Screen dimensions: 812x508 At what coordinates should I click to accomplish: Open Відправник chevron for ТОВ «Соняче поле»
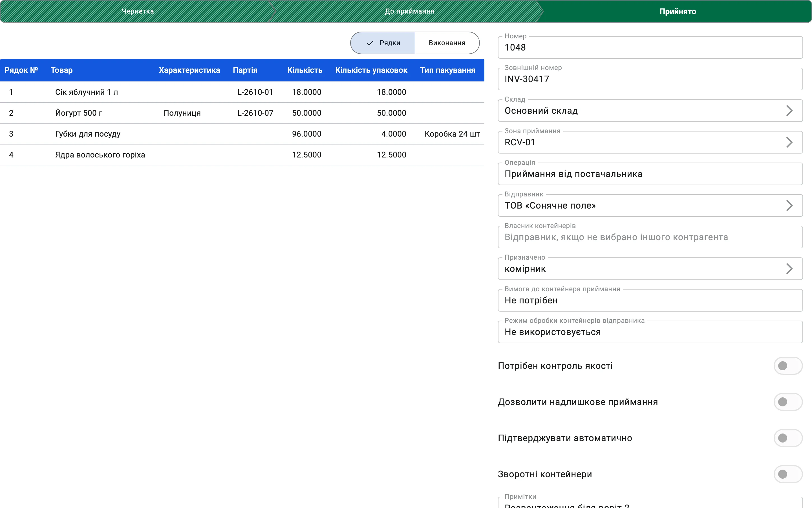pyautogui.click(x=789, y=205)
